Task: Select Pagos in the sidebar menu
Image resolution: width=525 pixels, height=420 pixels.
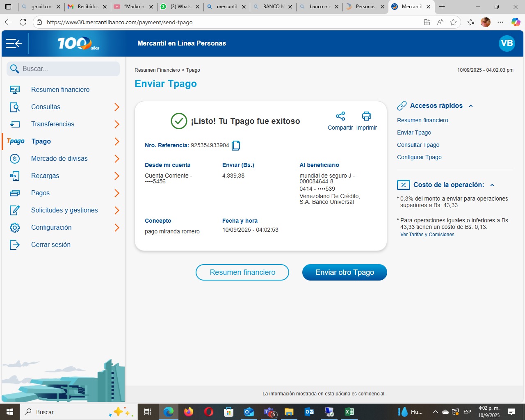Action: 40,193
